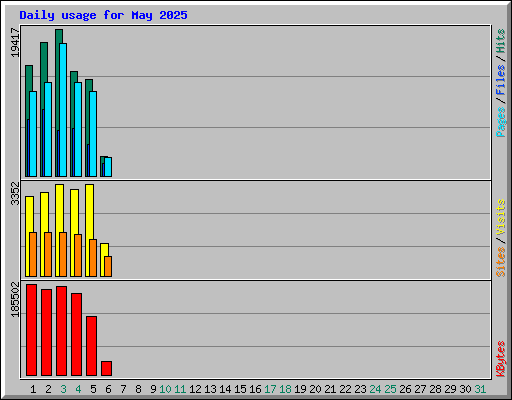Click green day number 11 on the x-axis
The height and width of the screenshot is (400, 512).
click(180, 389)
